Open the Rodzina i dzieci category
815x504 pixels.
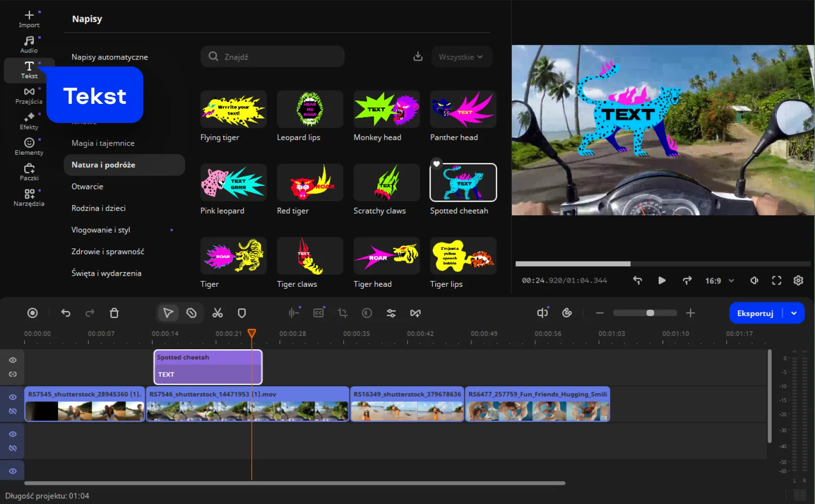(x=98, y=208)
